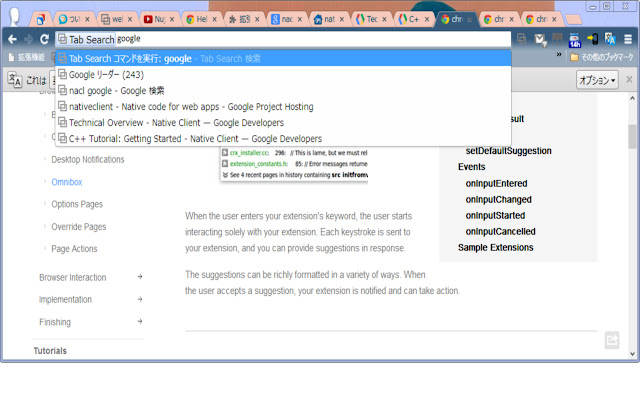Click the vertical scrollbar thumb
640x400 pixels.
tap(632, 136)
